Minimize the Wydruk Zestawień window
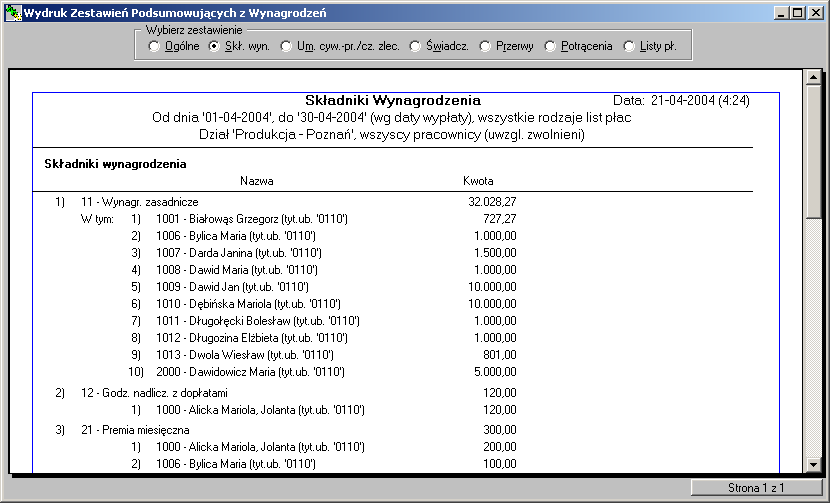Screen dimensions: 830x503 tap(782, 13)
